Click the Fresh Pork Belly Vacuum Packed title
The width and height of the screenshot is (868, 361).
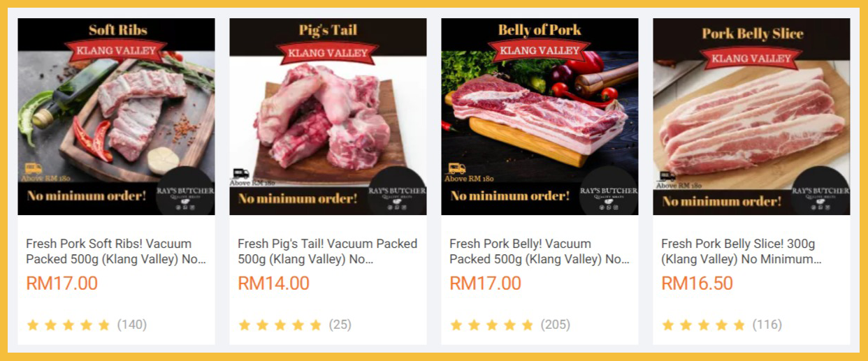pos(540,251)
